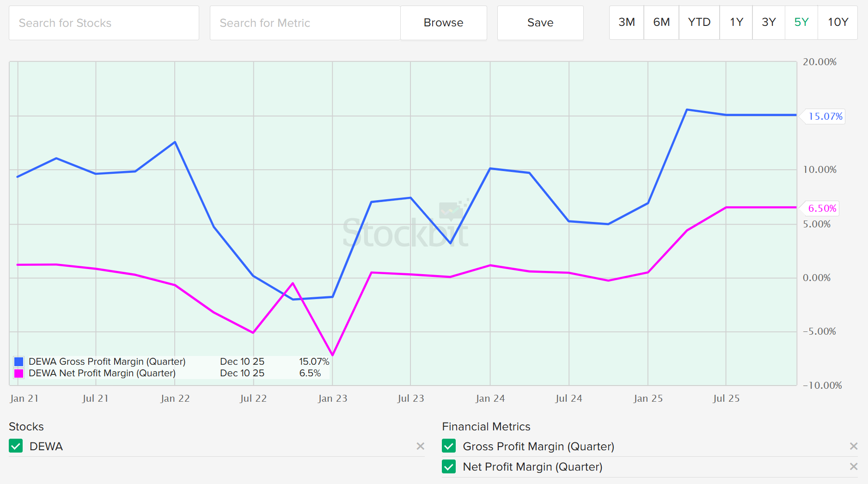Select the active 5Y range

click(x=801, y=22)
